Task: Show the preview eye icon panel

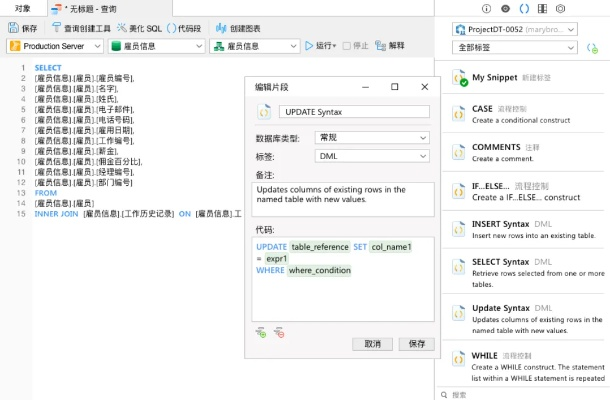Action: 504,8
